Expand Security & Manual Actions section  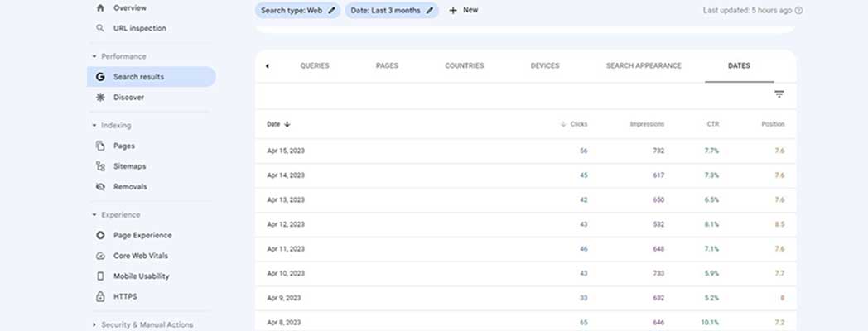tap(94, 325)
